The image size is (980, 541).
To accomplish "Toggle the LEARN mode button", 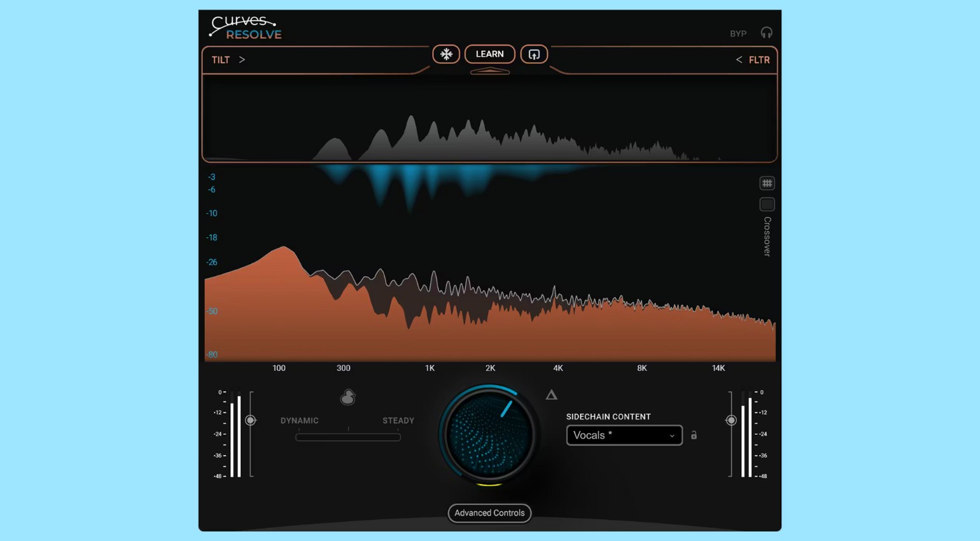I will (x=489, y=54).
